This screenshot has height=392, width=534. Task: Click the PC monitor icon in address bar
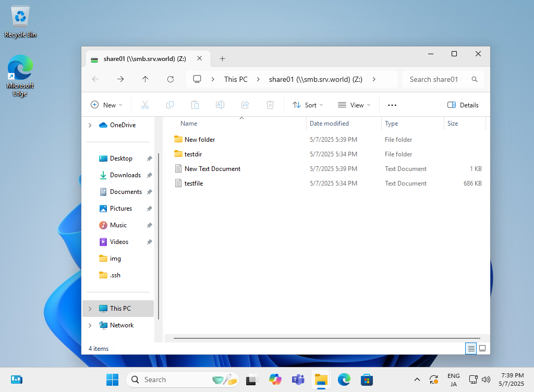point(197,79)
